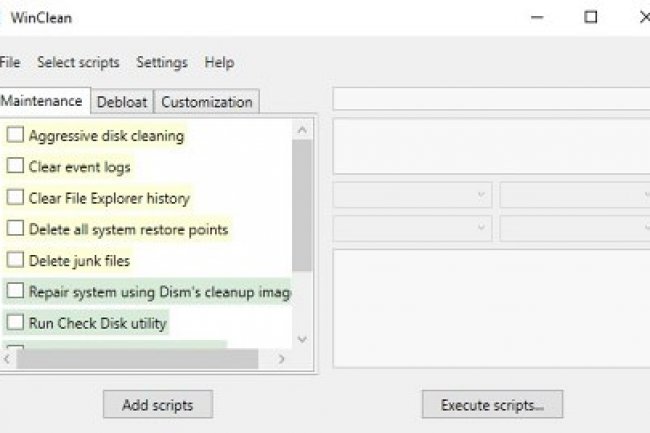Screen dimensions: 650x433
Task: Click the script list scroll down arrow
Action: (302, 340)
